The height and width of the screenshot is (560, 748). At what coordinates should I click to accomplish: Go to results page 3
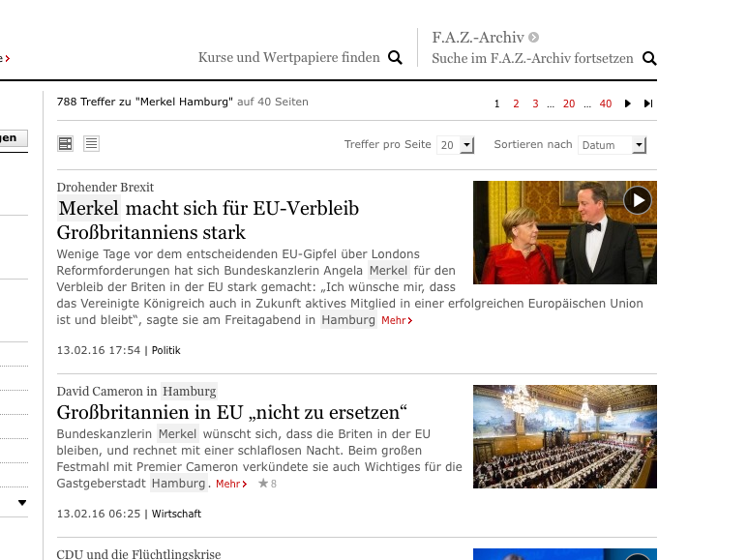tap(535, 103)
